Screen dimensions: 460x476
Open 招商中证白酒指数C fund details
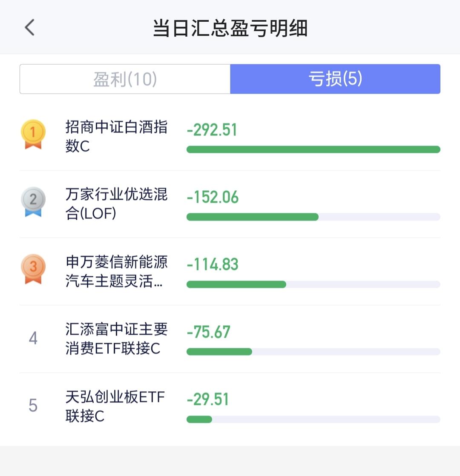click(x=116, y=136)
